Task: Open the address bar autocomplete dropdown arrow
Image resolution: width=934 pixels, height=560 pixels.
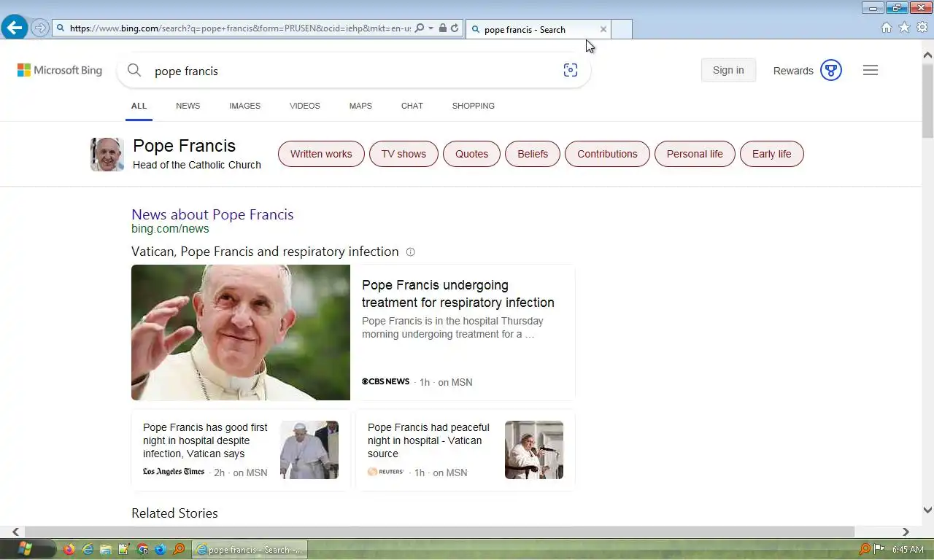Action: (431, 28)
